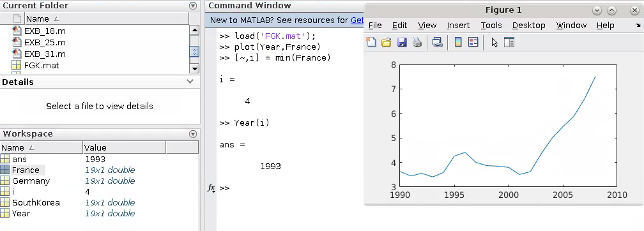
Task: Click Current Folder scrollbar thumb
Action: pos(195,51)
